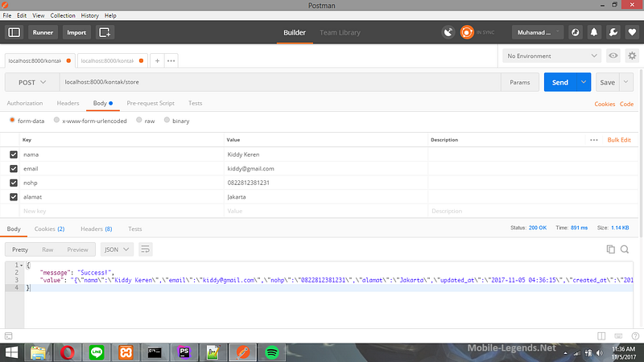Uncheck the email key row
644x362 pixels.
pyautogui.click(x=14, y=169)
